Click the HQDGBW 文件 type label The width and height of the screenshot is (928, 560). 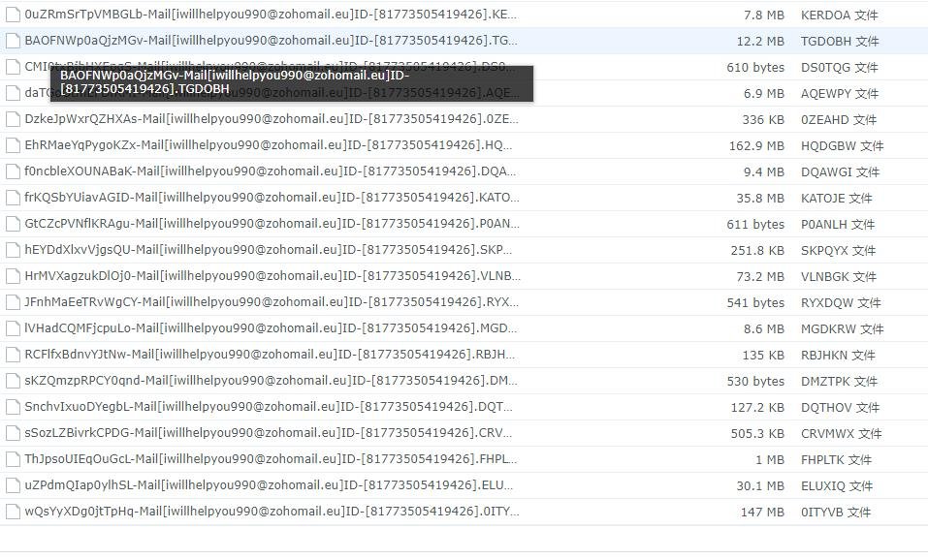(x=842, y=146)
